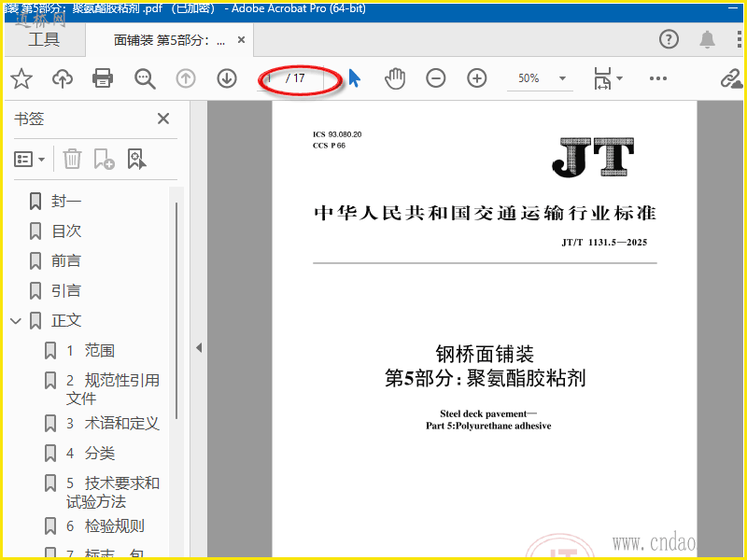This screenshot has width=747, height=560.
Task: Click the document title 钢桥面铺装
Action: point(485,355)
